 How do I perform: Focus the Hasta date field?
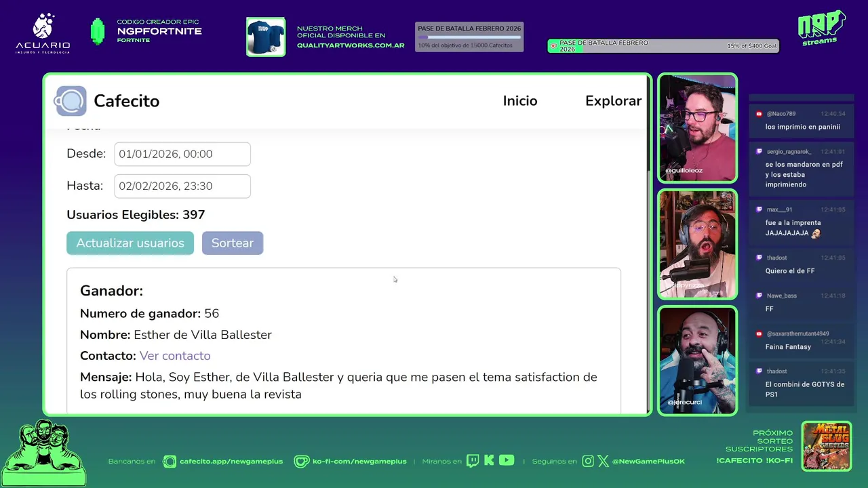tap(182, 186)
